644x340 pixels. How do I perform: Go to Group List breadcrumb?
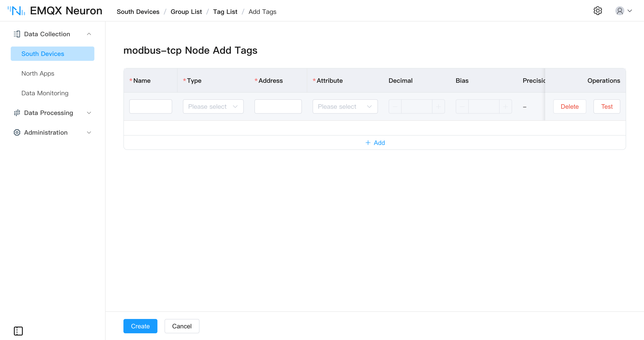pyautogui.click(x=186, y=12)
